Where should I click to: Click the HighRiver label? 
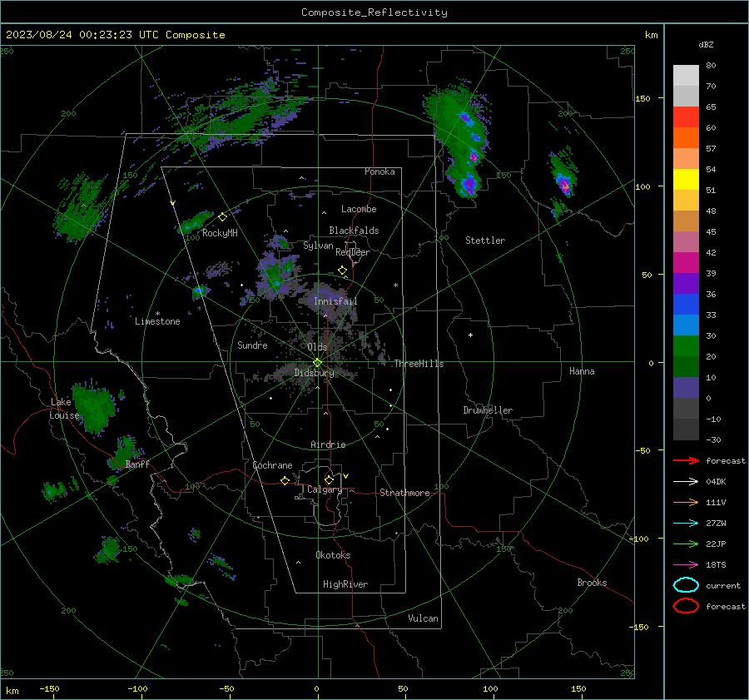pyautogui.click(x=345, y=584)
